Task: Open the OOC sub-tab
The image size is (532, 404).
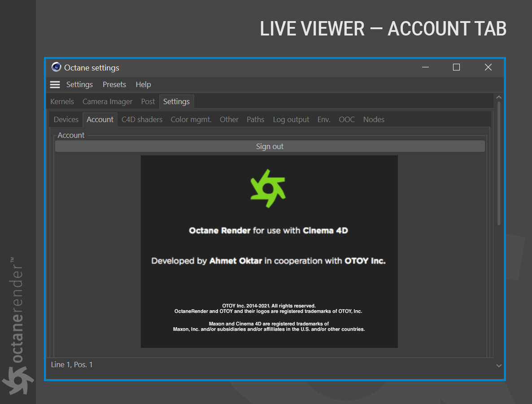Action: coord(346,119)
